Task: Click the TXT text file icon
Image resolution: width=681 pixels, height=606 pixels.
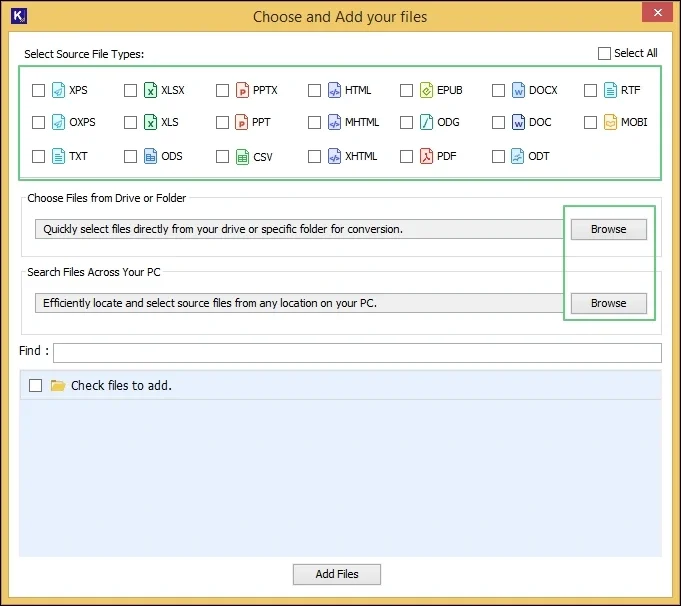Action: tap(58, 156)
